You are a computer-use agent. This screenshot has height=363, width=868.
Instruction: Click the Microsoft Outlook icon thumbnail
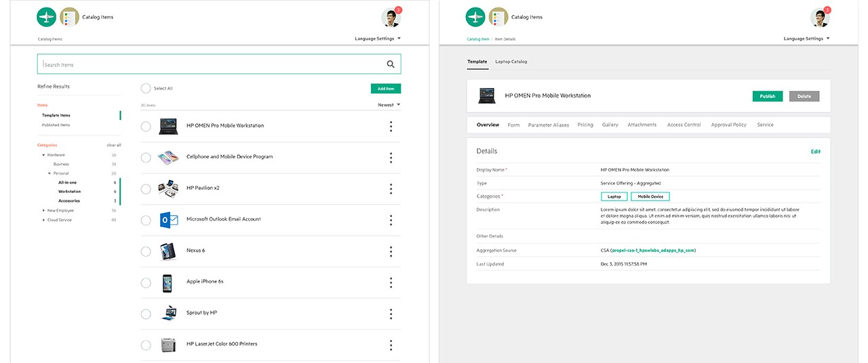[168, 219]
